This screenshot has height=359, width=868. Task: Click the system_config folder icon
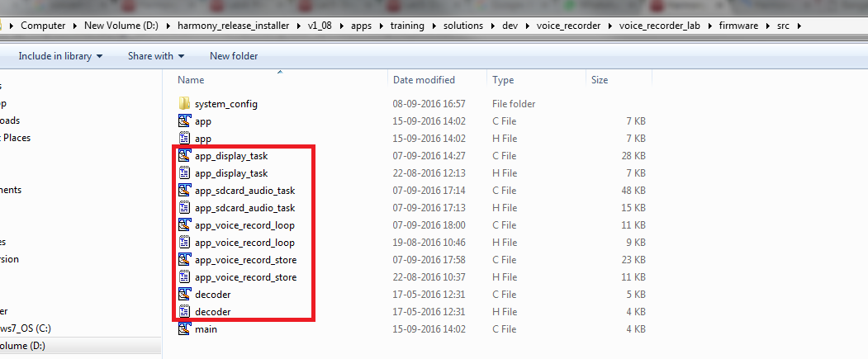pos(184,104)
